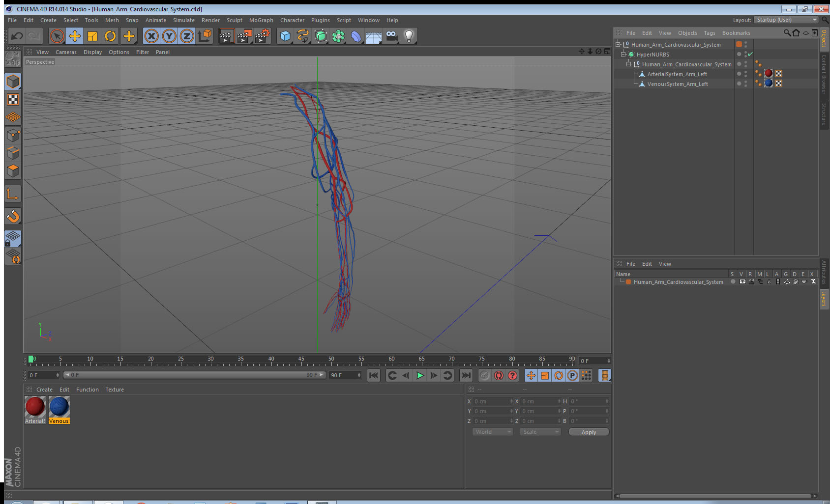This screenshot has height=504, width=830.
Task: Open viewport Cameras menu
Action: point(66,52)
